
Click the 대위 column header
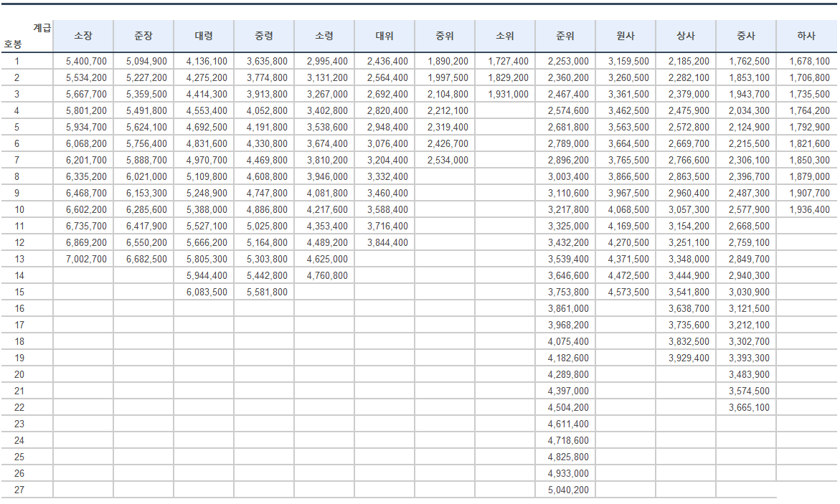384,36
